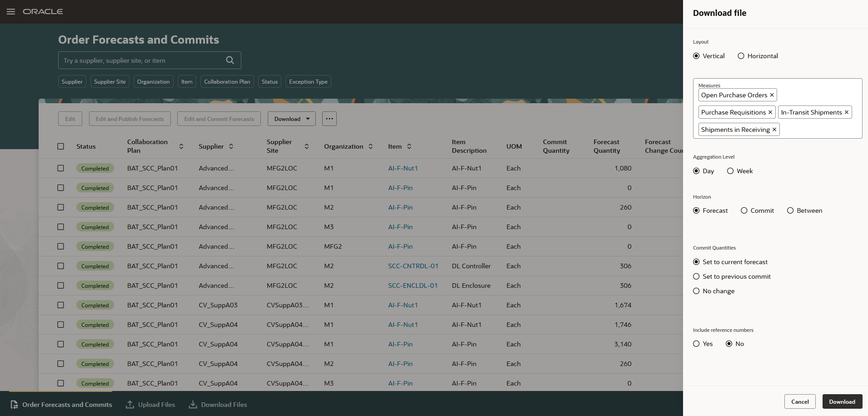
Task: Open the Download dropdown button
Action: click(x=292, y=119)
